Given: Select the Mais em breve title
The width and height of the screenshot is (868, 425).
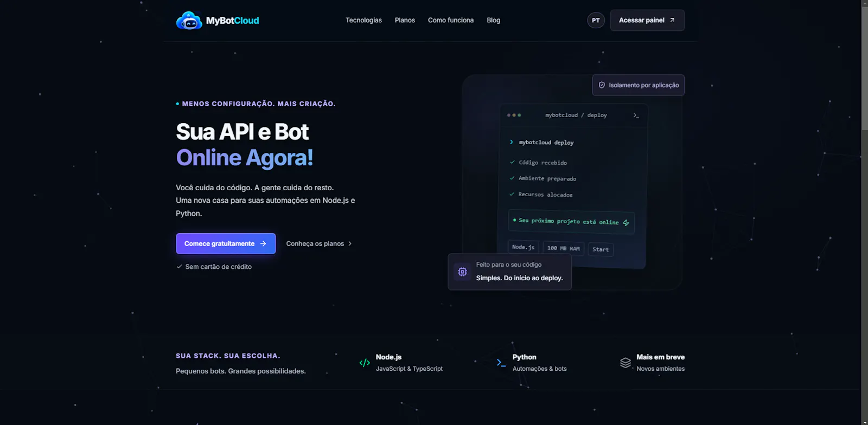Looking at the screenshot, I should point(660,357).
